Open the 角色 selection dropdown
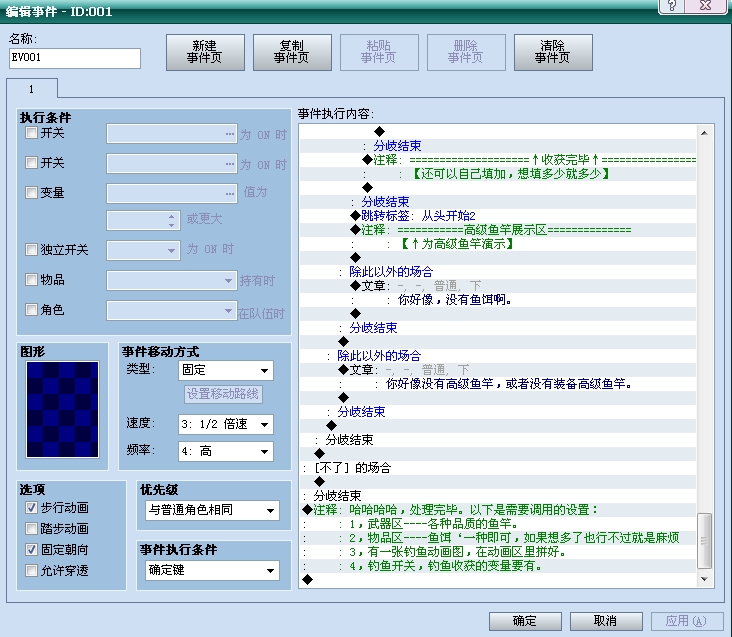Viewport: 732px width, 637px height. [172, 310]
